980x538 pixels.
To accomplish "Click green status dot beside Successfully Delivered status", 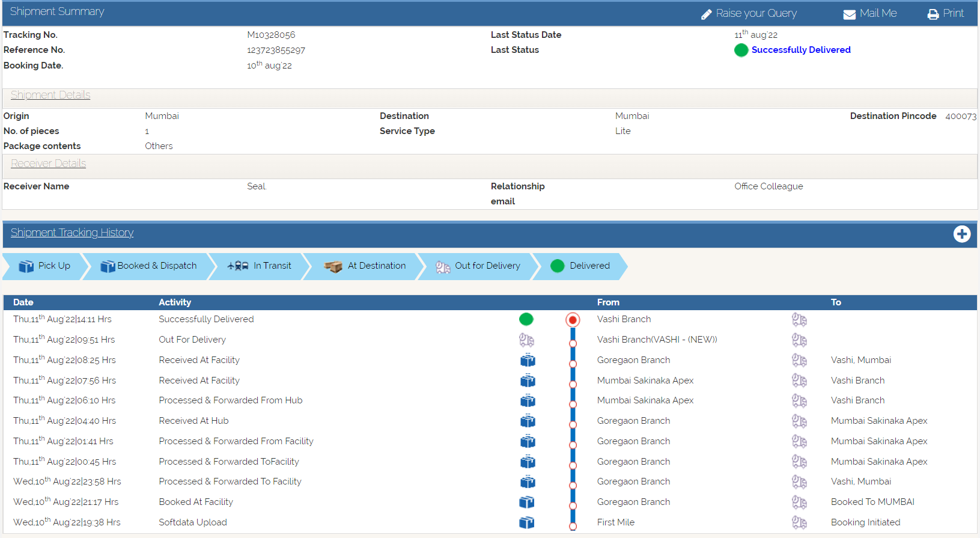I will [741, 50].
